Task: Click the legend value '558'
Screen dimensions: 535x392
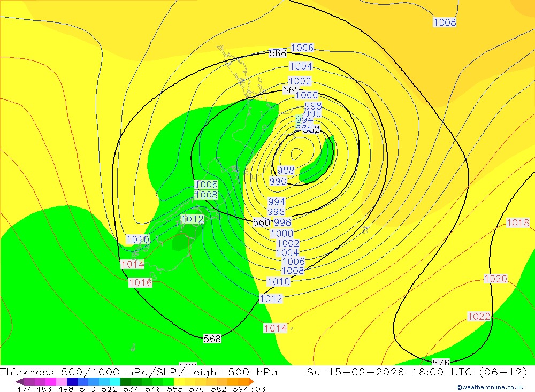Action: pos(175,389)
